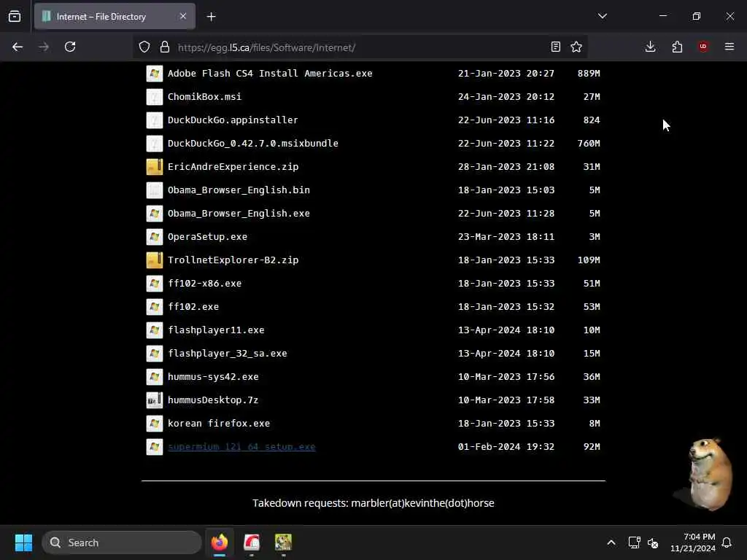Open the supermium 121 64 setup.exe link
Screen dimensions: 747x560
point(241,447)
